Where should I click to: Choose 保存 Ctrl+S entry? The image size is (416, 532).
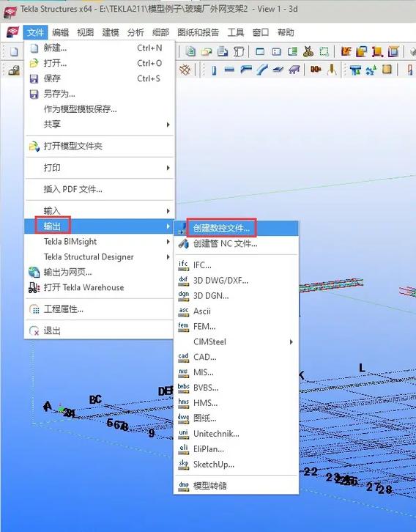coord(100,78)
